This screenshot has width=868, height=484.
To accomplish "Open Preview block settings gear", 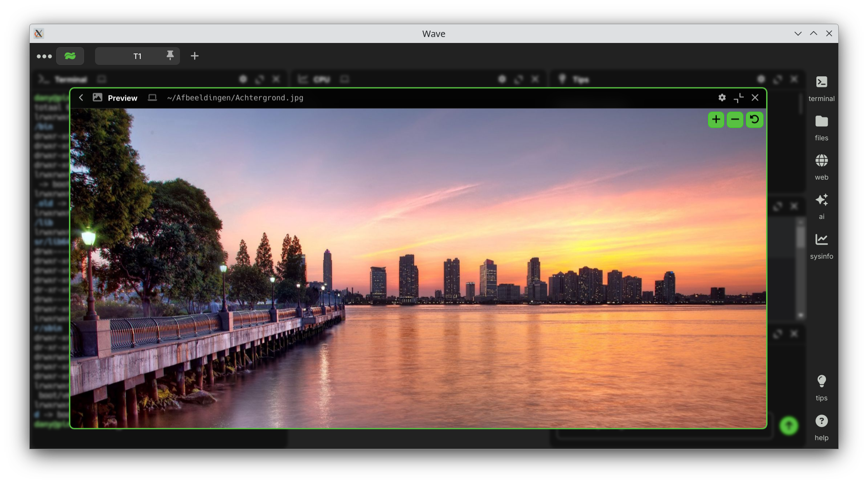I will pyautogui.click(x=722, y=98).
